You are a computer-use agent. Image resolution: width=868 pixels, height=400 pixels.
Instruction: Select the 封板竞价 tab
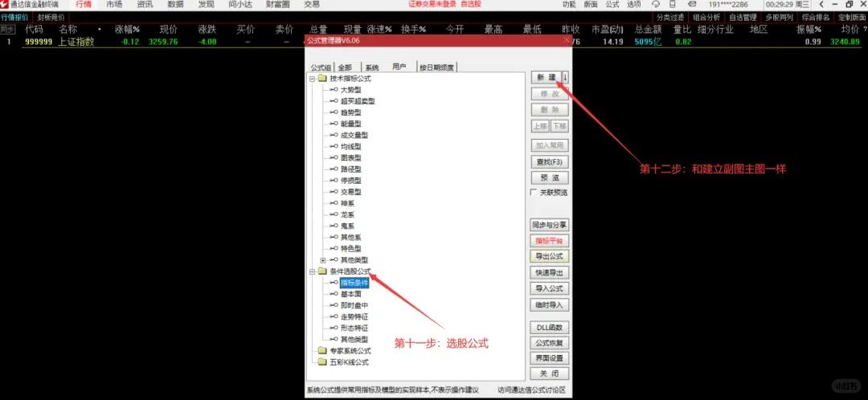pos(50,17)
